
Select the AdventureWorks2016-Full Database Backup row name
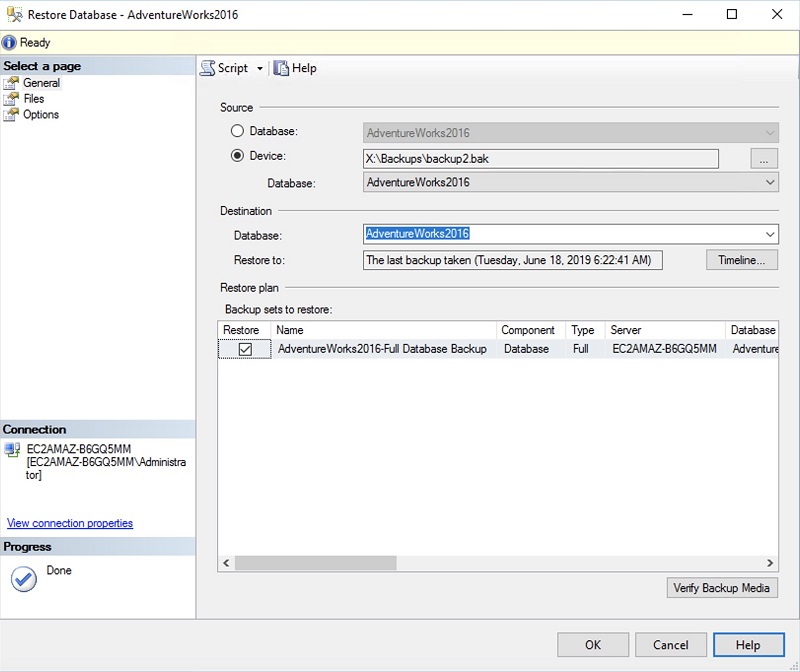pyautogui.click(x=382, y=349)
